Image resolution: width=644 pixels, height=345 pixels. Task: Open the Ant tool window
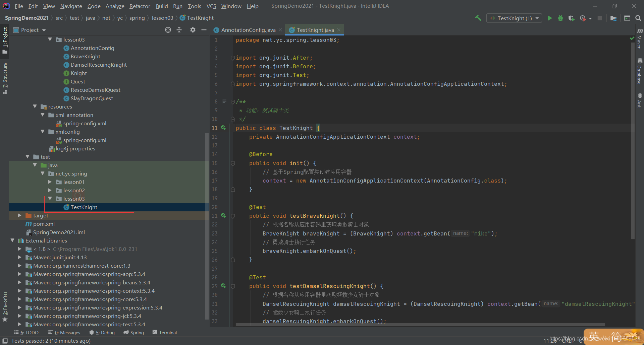[640, 100]
